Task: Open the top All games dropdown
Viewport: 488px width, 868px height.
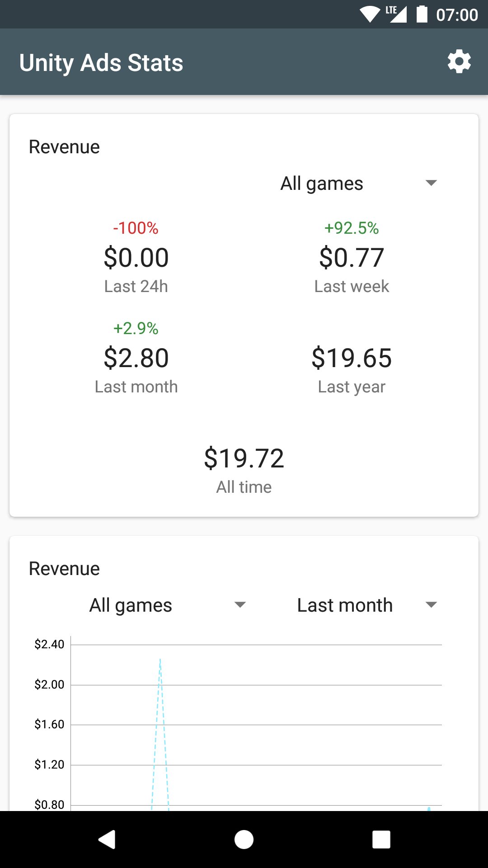Action: click(358, 184)
